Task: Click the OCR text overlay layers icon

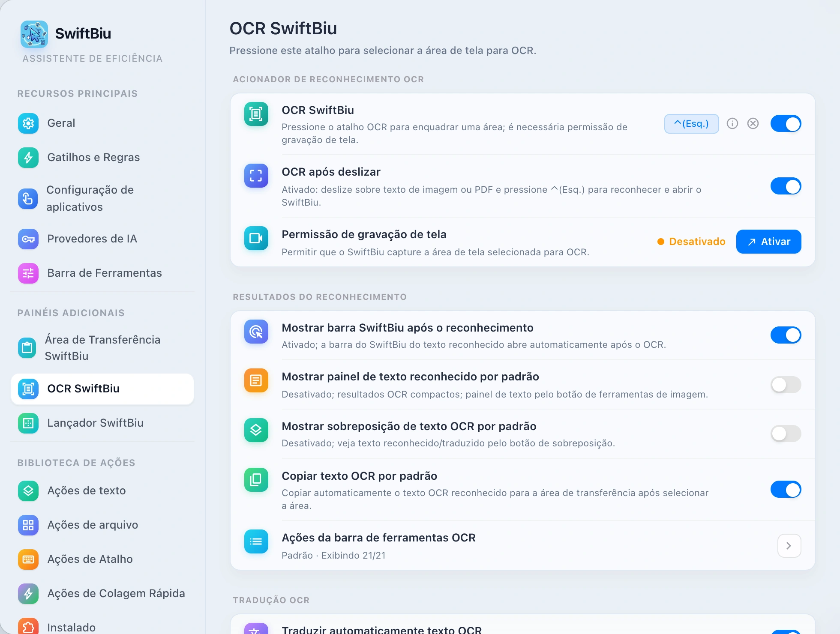Action: pyautogui.click(x=256, y=430)
